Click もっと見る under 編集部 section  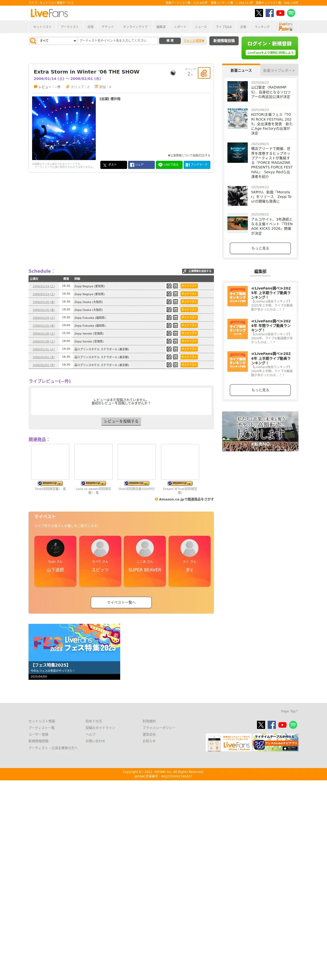tap(260, 390)
